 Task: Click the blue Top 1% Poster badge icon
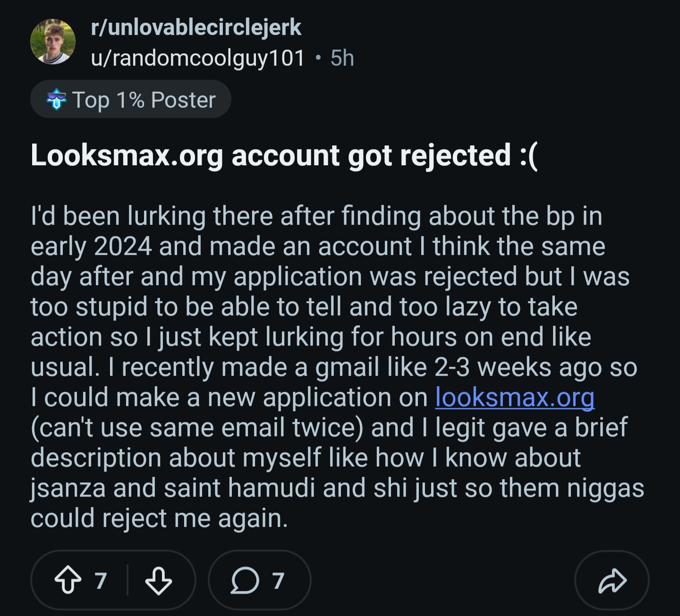56,100
